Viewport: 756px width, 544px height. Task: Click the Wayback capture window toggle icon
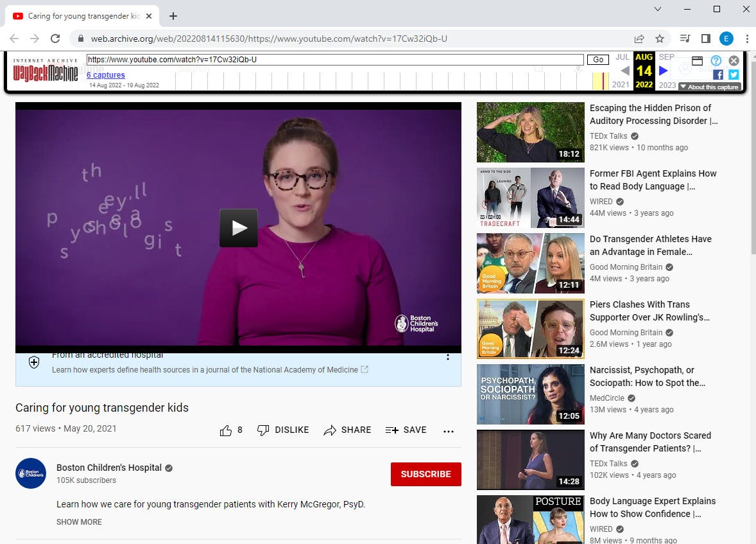[697, 61]
